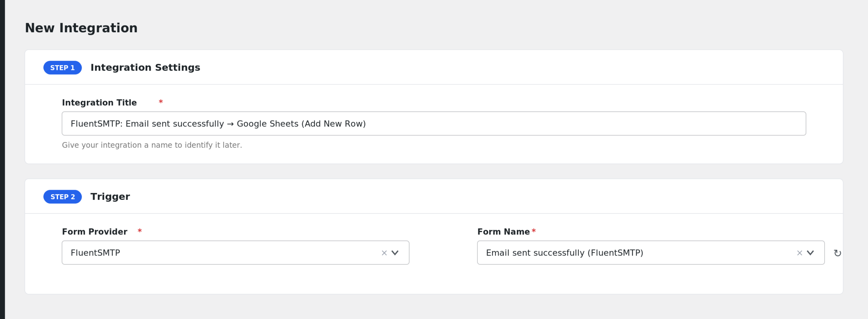Screen dimensions: 868x319
Task: Open the Email sent successfully combo box
Action: click(651, 253)
